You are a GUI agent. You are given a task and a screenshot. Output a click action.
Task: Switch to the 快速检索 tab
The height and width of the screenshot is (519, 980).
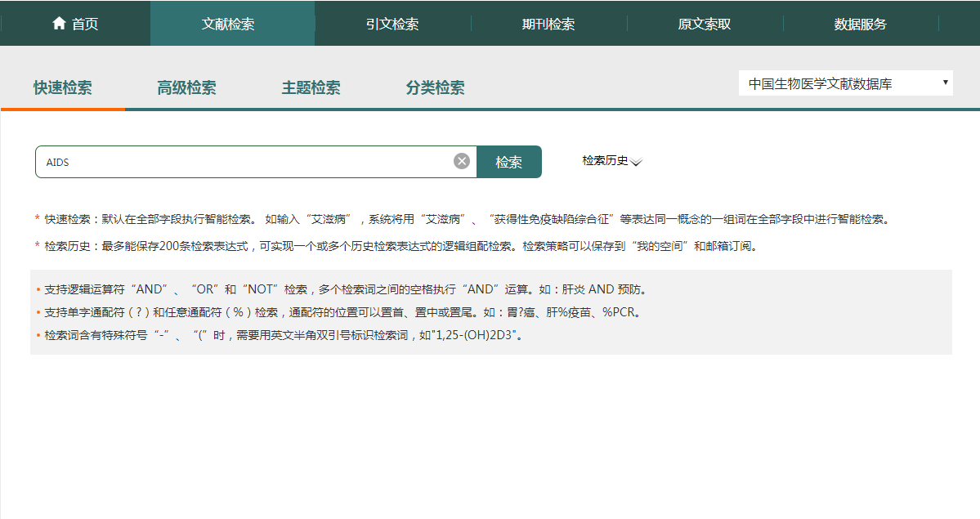pos(63,88)
